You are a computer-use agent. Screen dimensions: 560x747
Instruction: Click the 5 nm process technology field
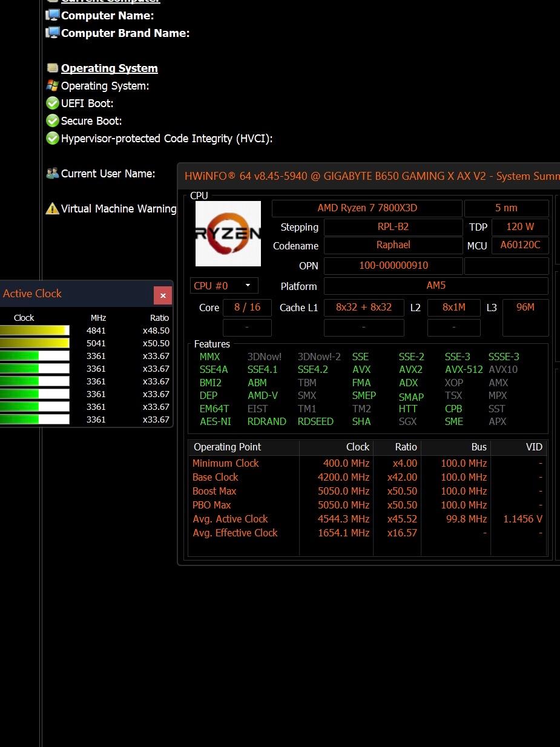tap(507, 208)
